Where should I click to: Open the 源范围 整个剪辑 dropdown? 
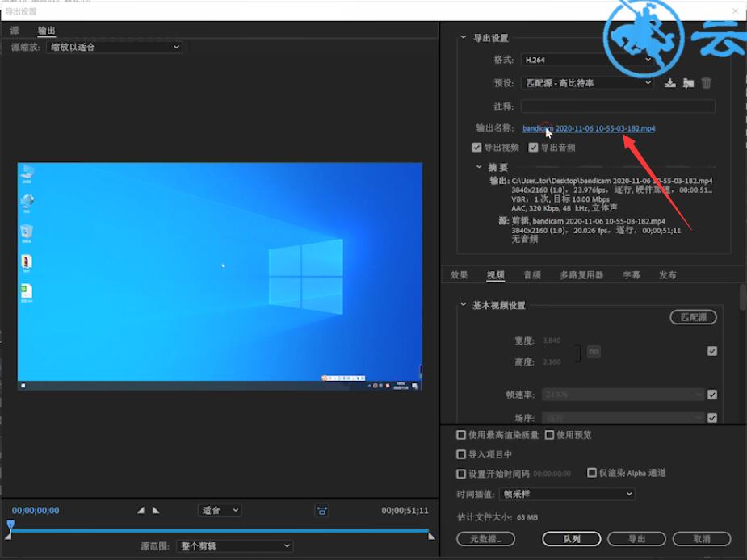point(235,545)
